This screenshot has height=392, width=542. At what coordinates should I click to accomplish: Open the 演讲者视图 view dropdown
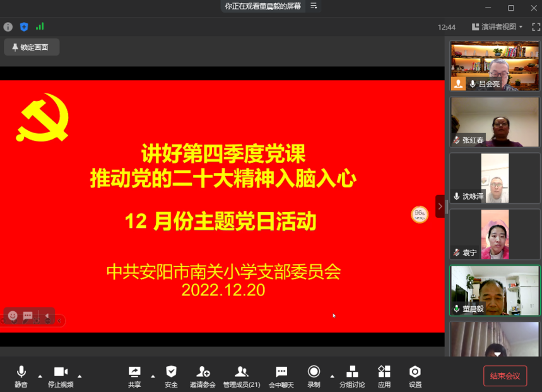click(497, 27)
